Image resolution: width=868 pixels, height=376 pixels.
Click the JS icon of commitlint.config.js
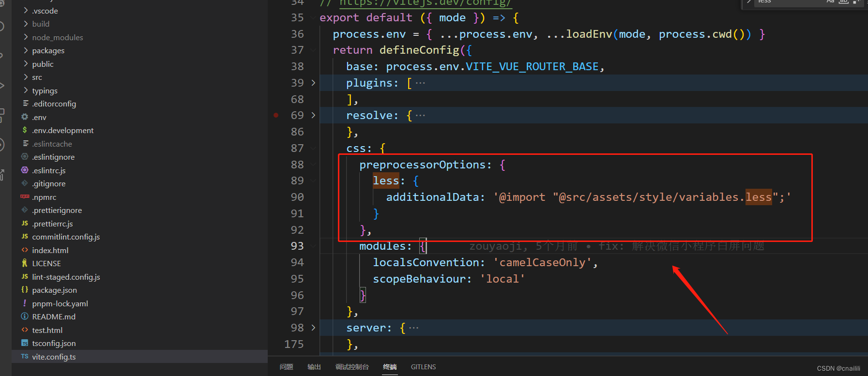[x=25, y=237]
